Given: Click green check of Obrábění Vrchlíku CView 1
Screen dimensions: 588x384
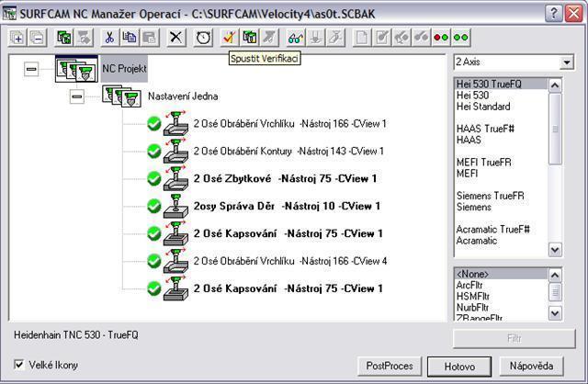Looking at the screenshot, I should pyautogui.click(x=154, y=124).
